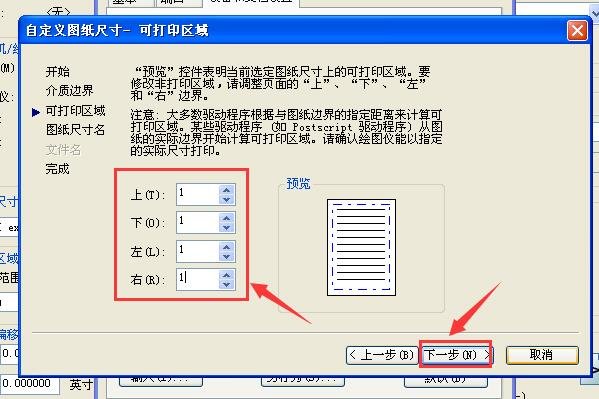Screen dimensions: 599x399
Task: Click the page preview thumbnail
Action: pos(361,247)
